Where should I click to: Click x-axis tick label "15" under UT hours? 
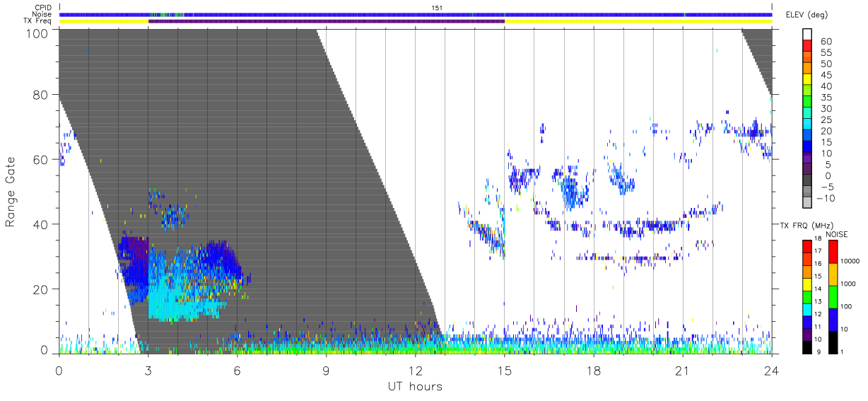[x=504, y=370]
